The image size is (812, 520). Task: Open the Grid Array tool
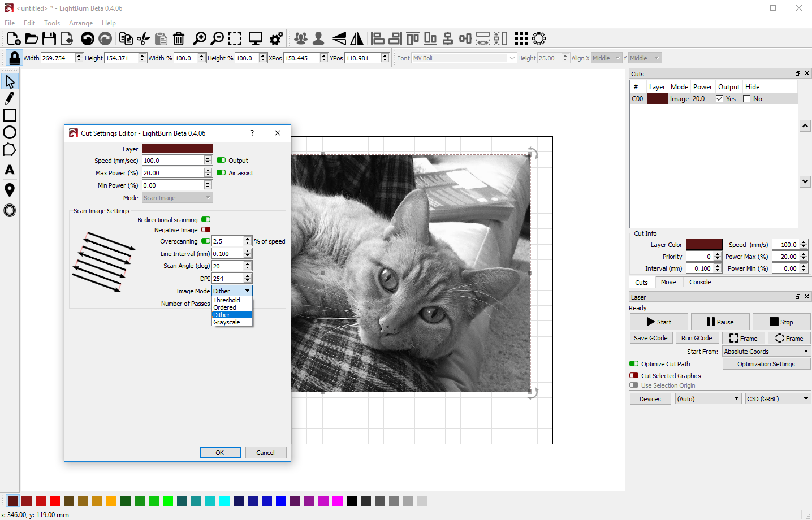coord(521,38)
